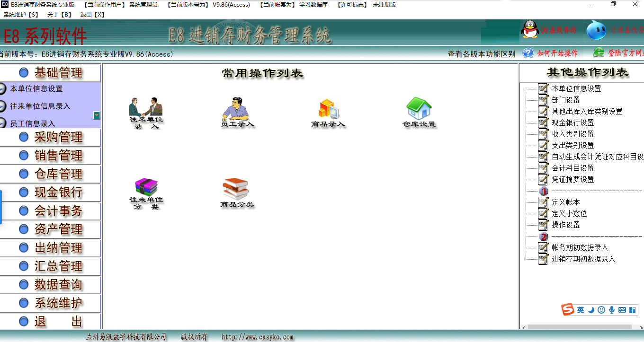Open the 退出【X】 menu
This screenshot has width=644, height=342.
point(92,14)
